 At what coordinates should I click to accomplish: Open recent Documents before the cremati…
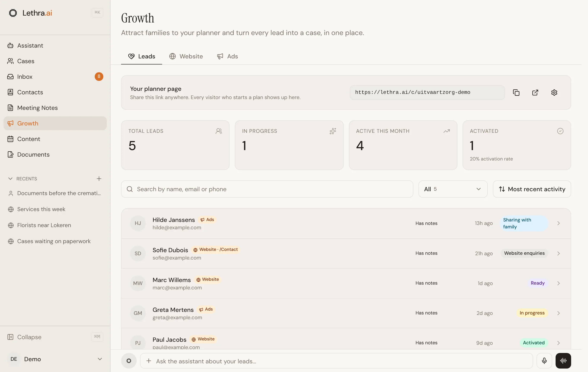point(55,193)
